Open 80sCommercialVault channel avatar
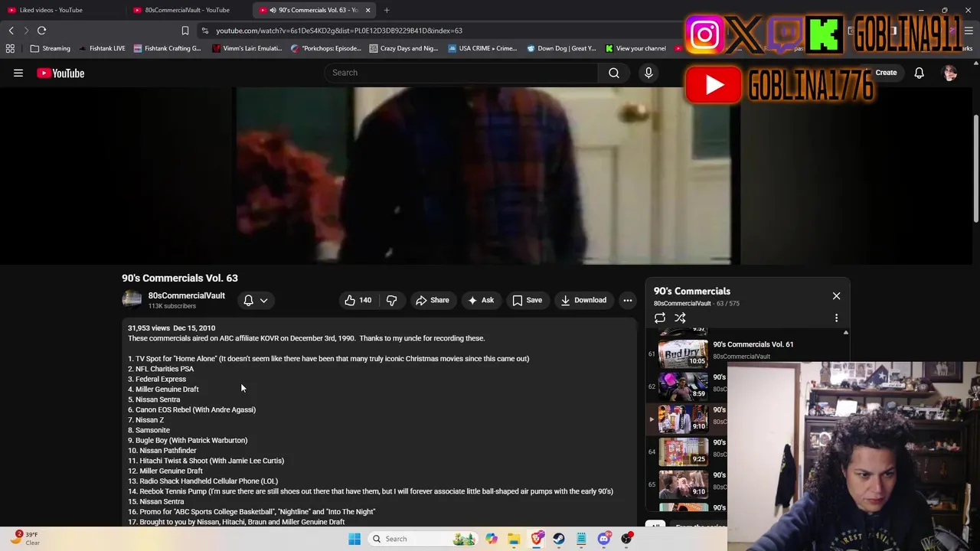Image resolution: width=980 pixels, height=551 pixels. tap(132, 299)
